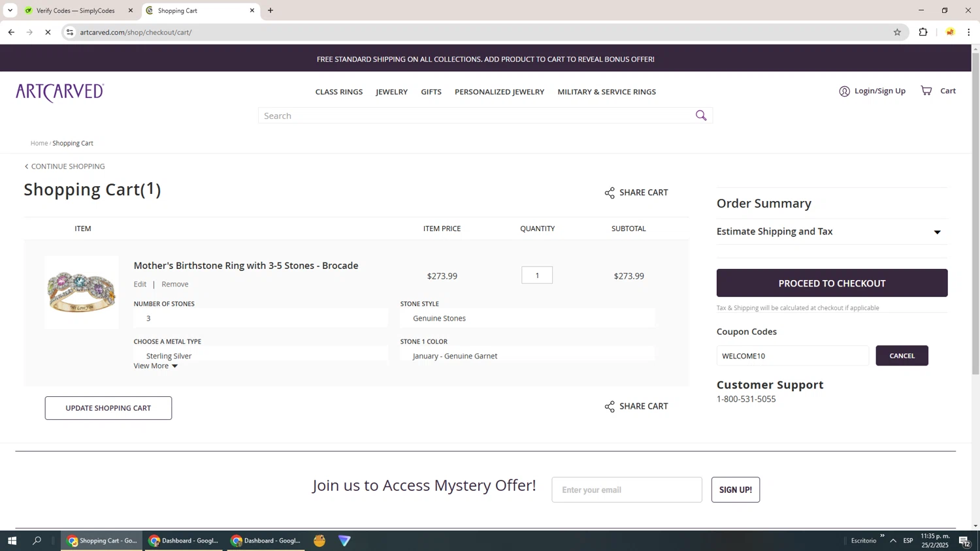Click the profile avatar icon in toolbar
Image resolution: width=980 pixels, height=551 pixels.
click(x=950, y=32)
